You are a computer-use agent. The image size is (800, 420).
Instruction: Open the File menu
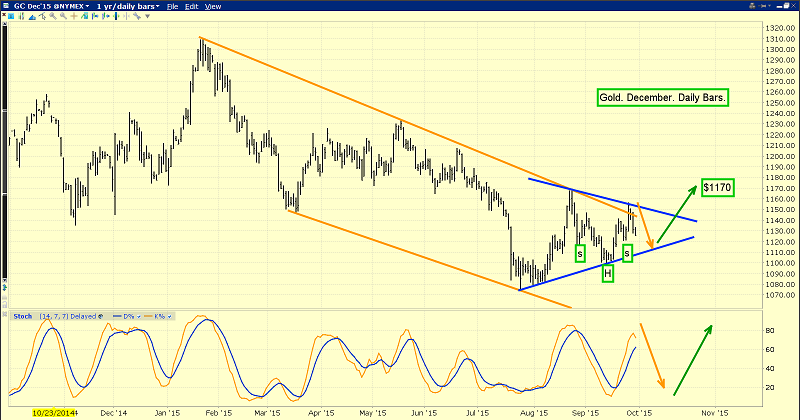(172, 6)
